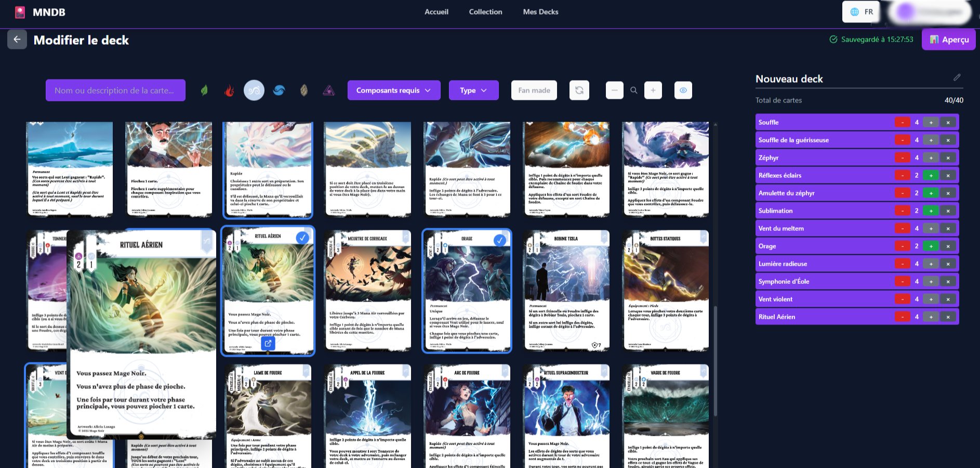Viewport: 980px width, 468px height.
Task: Increase Zéphyr count with the plus stepper
Action: [x=931, y=158]
